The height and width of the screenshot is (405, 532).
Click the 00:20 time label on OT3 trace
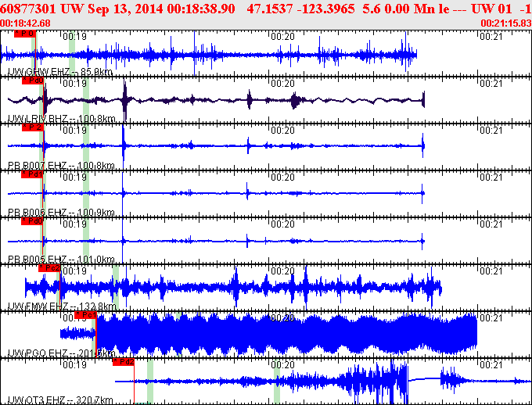[282, 364]
